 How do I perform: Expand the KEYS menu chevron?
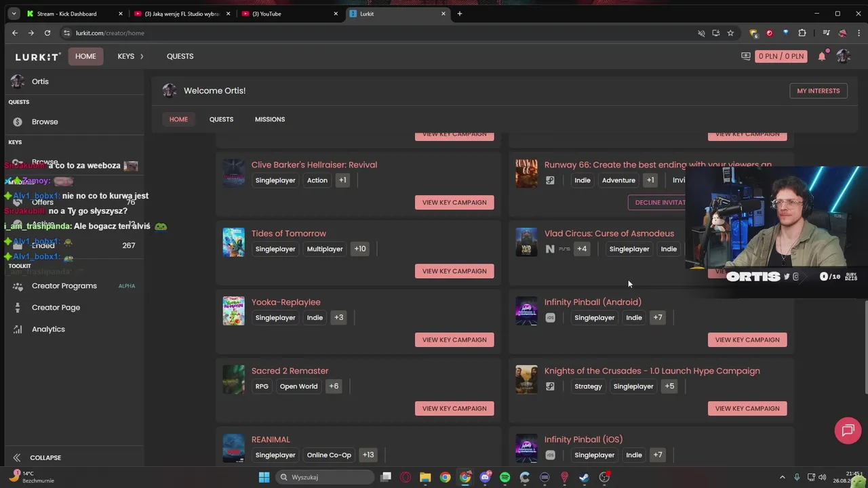142,56
